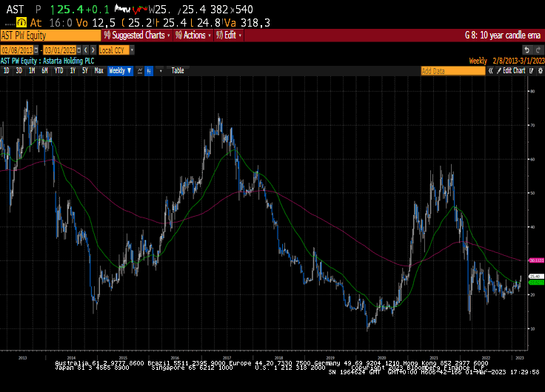Select the 1Y period range
The height and width of the screenshot is (392, 545).
click(73, 71)
